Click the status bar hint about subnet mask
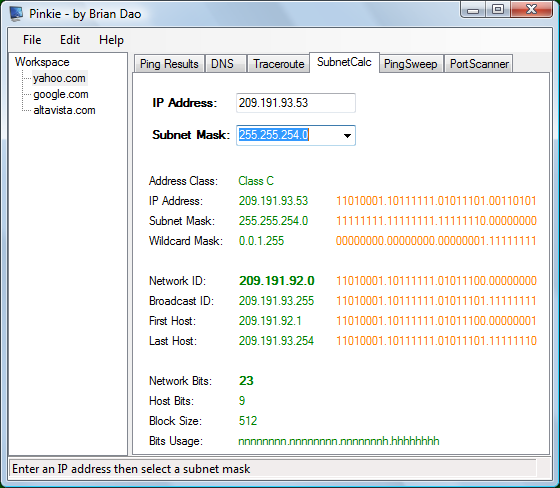 tap(131, 469)
